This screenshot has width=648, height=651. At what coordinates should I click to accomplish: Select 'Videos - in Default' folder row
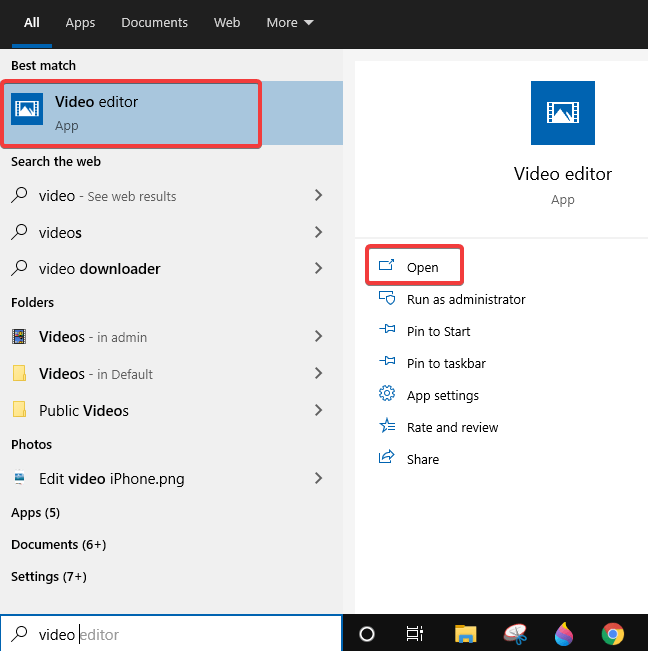point(171,373)
